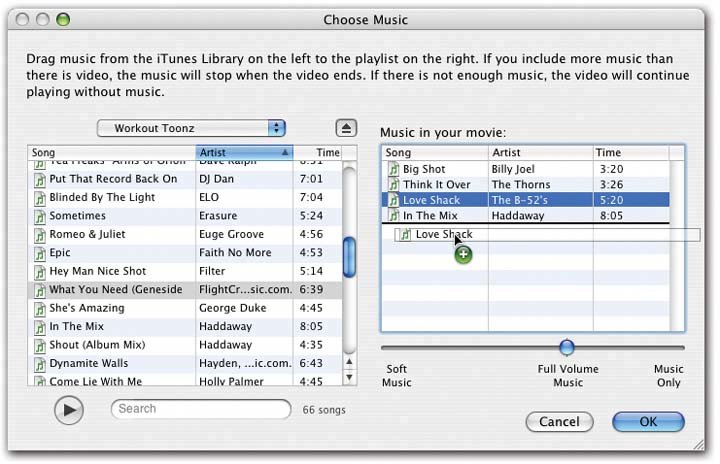Click into the Search field
The height and width of the screenshot is (464, 720).
tap(201, 409)
